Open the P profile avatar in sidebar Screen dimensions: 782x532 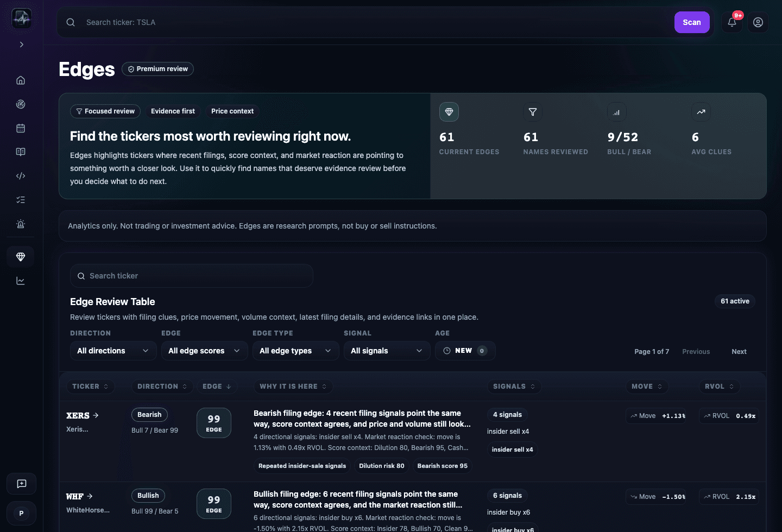click(22, 513)
